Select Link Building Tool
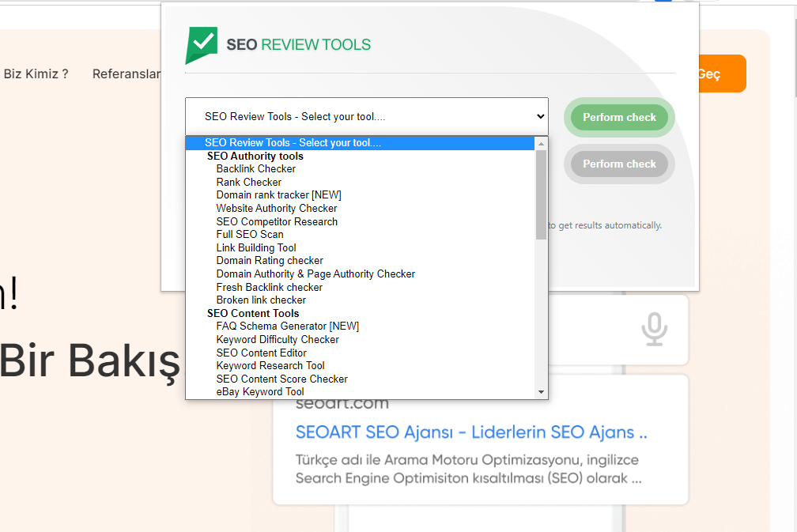Image resolution: width=797 pixels, height=532 pixels. (x=256, y=248)
